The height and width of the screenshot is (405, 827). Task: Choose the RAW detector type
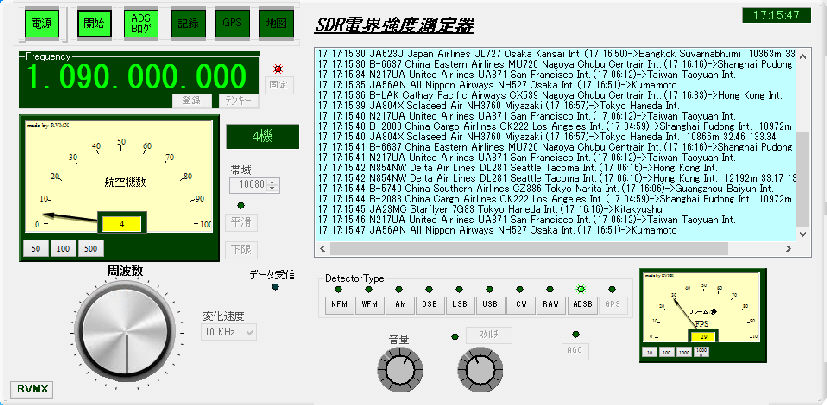coord(550,303)
